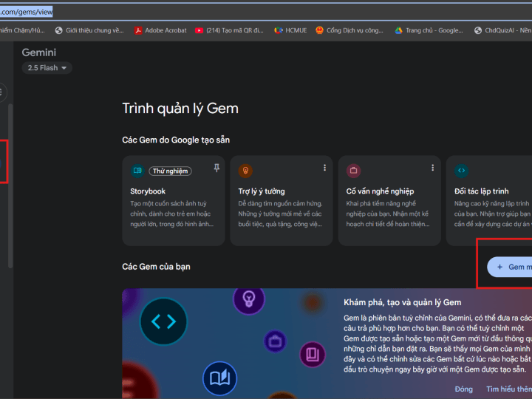Image resolution: width=532 pixels, height=399 pixels.
Task: Click the Thử nghiệm badge
Action: tap(171, 171)
